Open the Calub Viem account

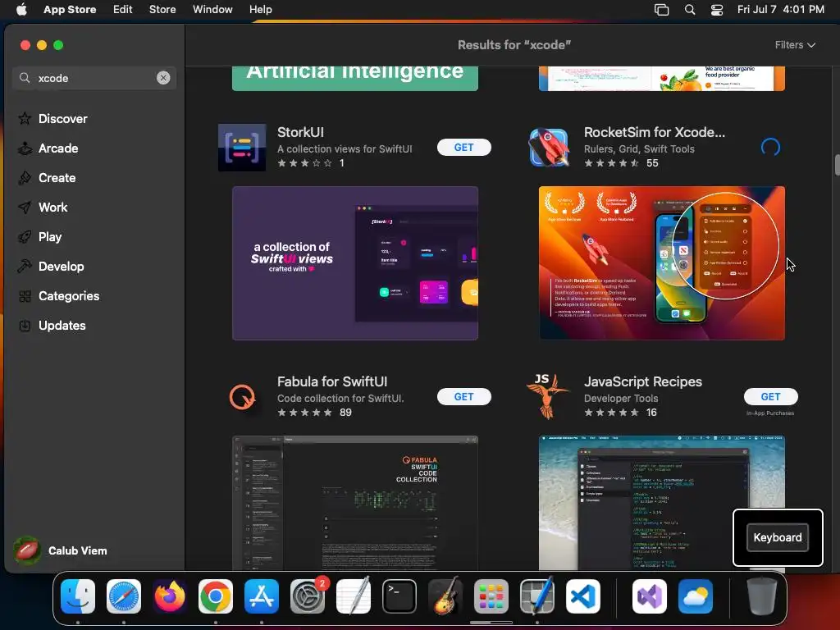coord(61,550)
